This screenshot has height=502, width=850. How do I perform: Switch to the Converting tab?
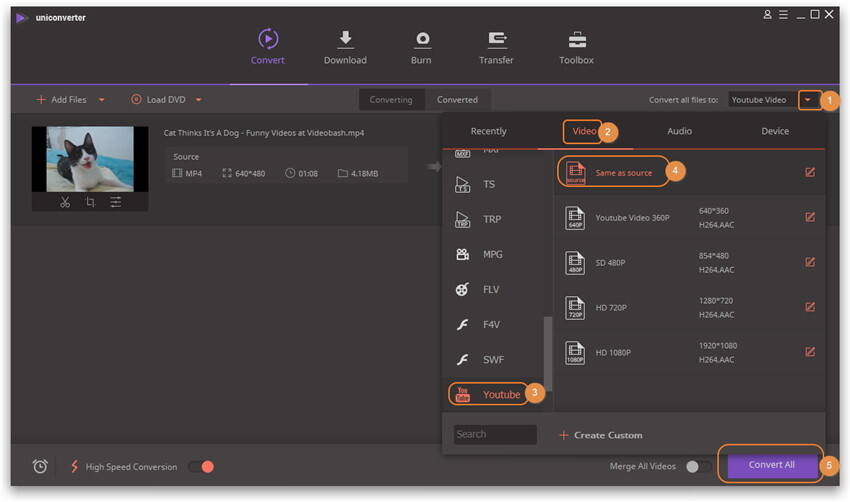pos(391,100)
